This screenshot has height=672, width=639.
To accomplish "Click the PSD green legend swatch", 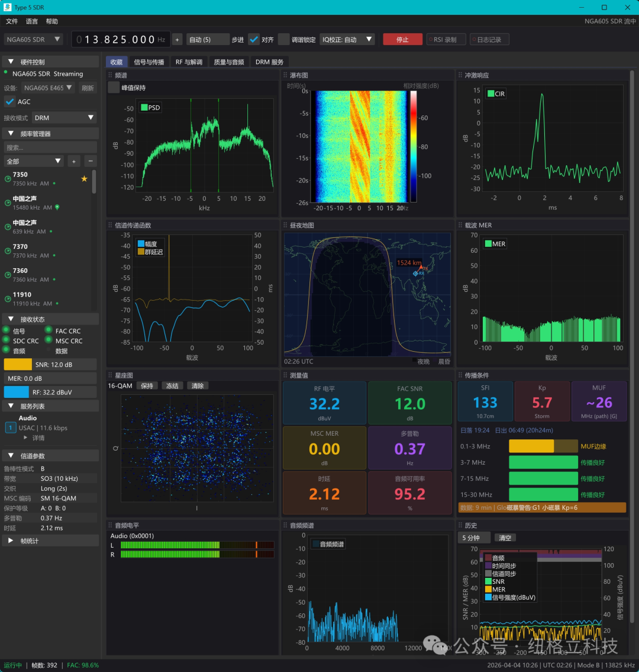I will pyautogui.click(x=143, y=108).
